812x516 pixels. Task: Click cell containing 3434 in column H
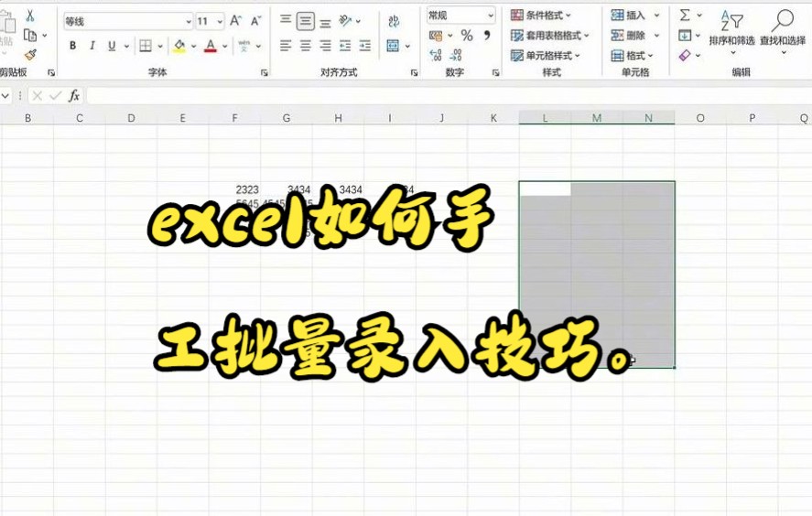(338, 189)
